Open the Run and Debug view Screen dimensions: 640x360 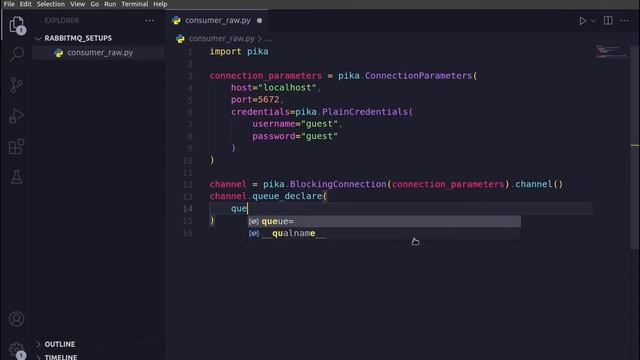(x=16, y=116)
